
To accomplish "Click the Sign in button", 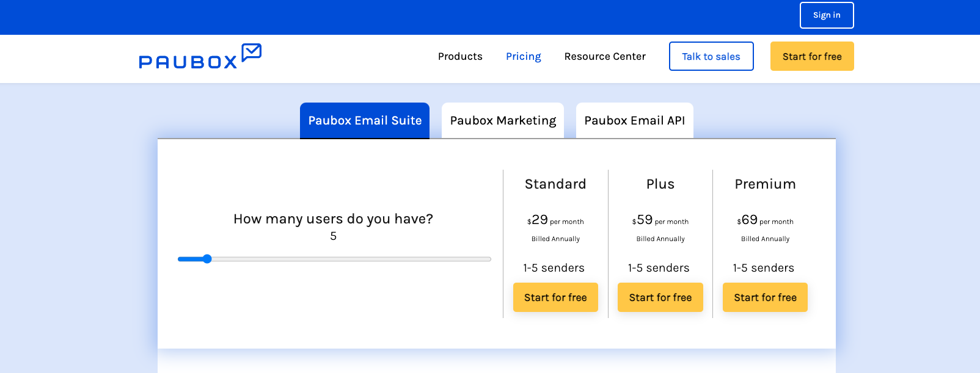I will (827, 15).
